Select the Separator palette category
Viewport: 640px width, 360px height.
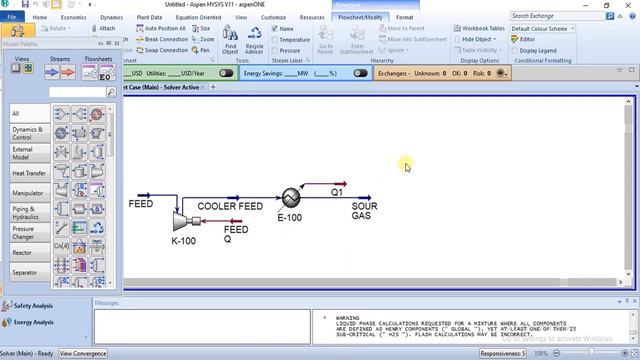point(29,272)
